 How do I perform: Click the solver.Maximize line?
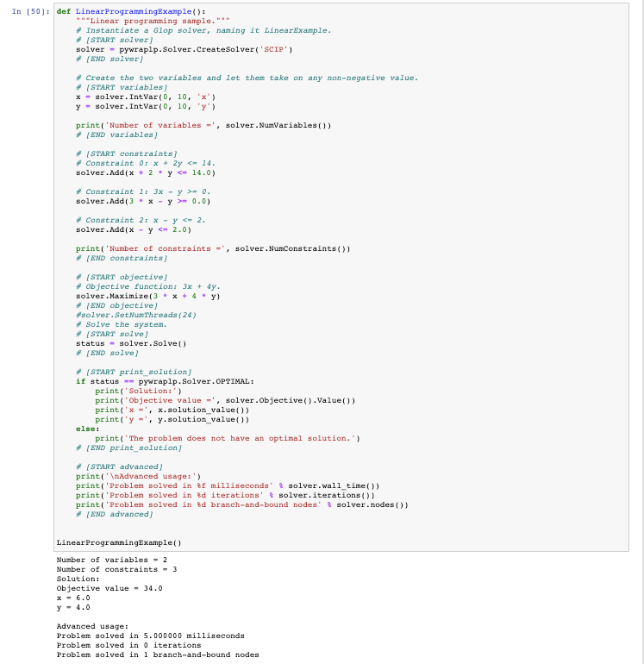[148, 296]
